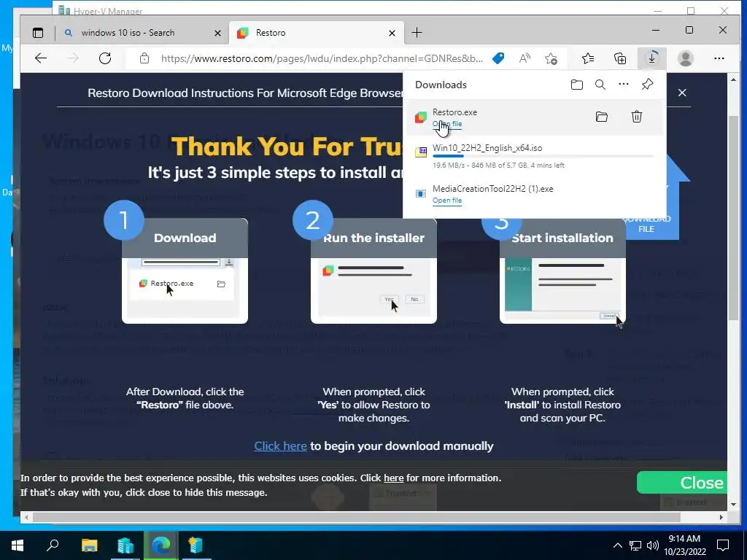Open the notification center icon

(x=723, y=545)
